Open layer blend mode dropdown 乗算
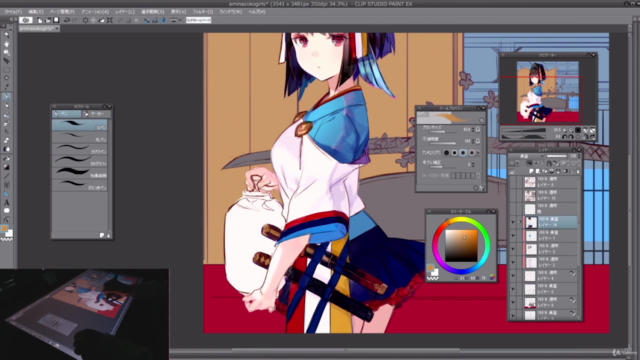Image resolution: width=640 pixels, height=360 pixels. point(526,156)
